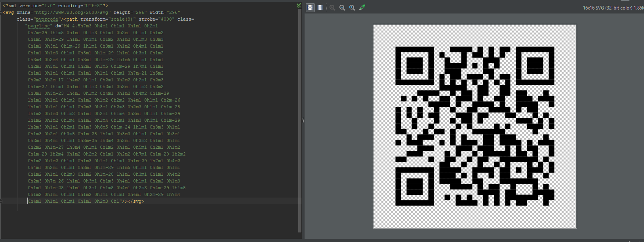
Task: Click the transform="scale(8)" attribute
Action: (108, 19)
